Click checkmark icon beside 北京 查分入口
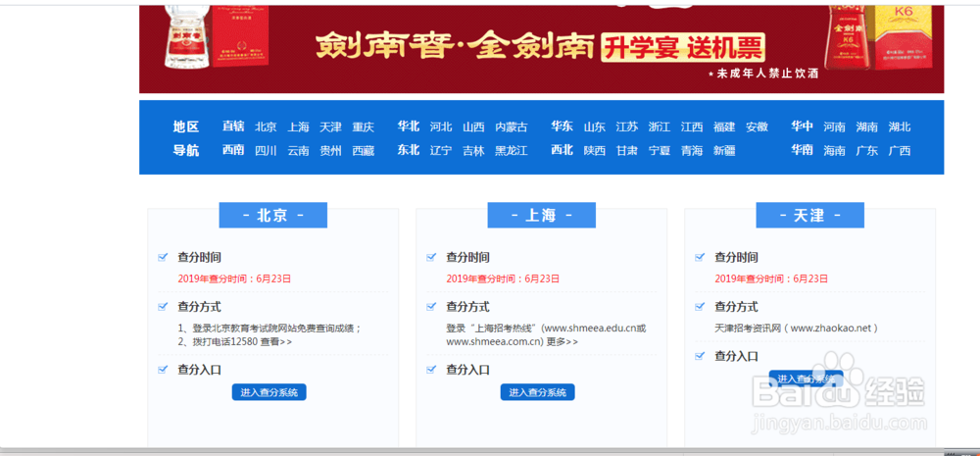This screenshot has width=980, height=456. coord(163,369)
